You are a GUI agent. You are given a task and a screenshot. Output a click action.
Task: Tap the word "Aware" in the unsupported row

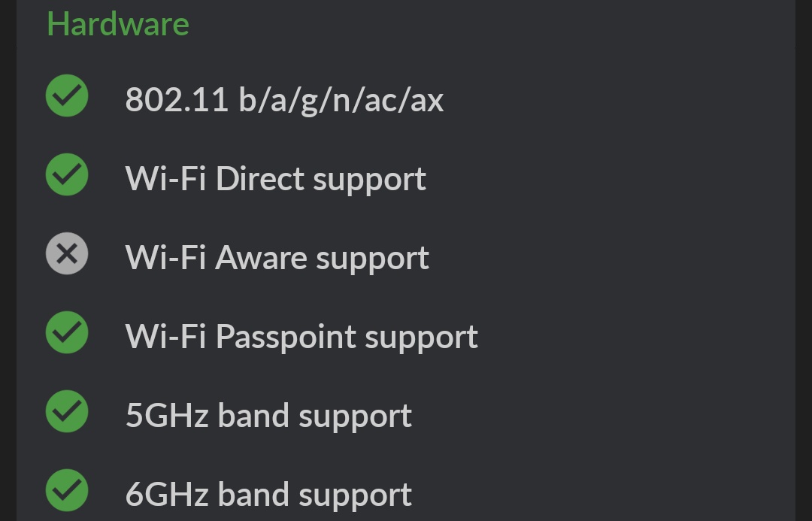(261, 258)
